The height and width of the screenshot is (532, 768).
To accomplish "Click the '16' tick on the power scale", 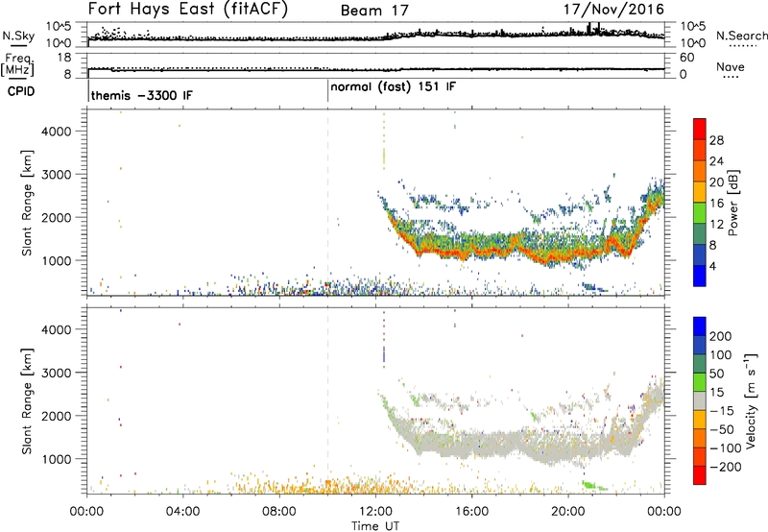I will tap(716, 204).
